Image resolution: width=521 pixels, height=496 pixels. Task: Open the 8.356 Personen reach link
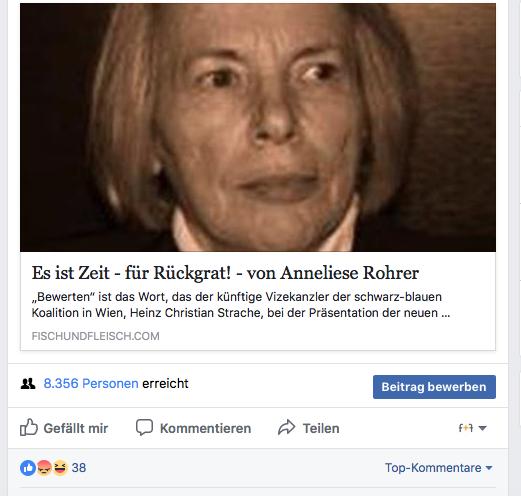pos(91,384)
